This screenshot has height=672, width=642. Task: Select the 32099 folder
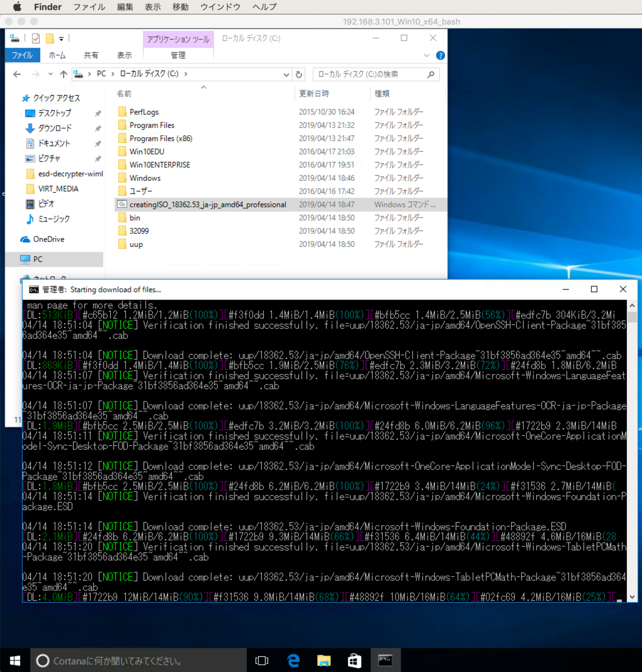pyautogui.click(x=139, y=231)
